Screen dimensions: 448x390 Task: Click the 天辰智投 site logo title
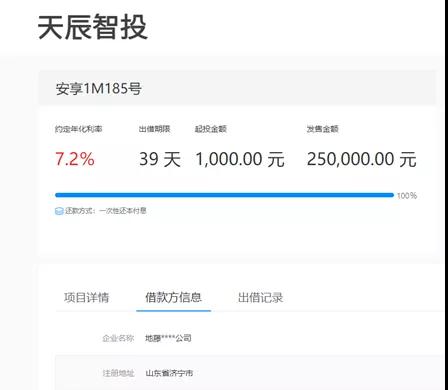[92, 27]
